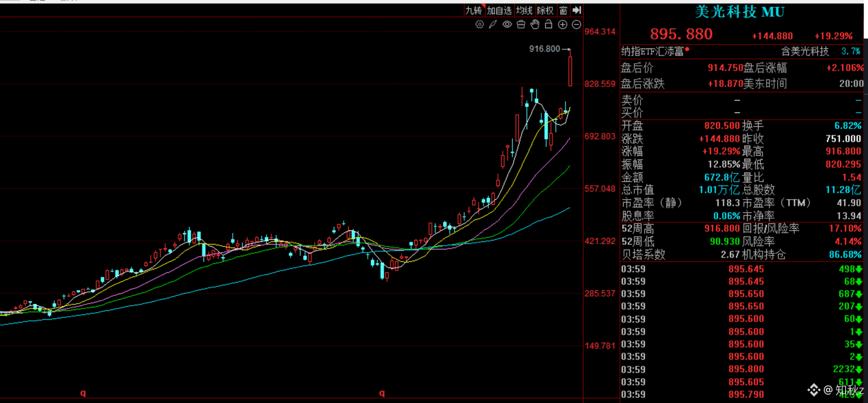This screenshot has width=868, height=403.
Task: Click the 振幅 value 12.85%
Action: (724, 165)
